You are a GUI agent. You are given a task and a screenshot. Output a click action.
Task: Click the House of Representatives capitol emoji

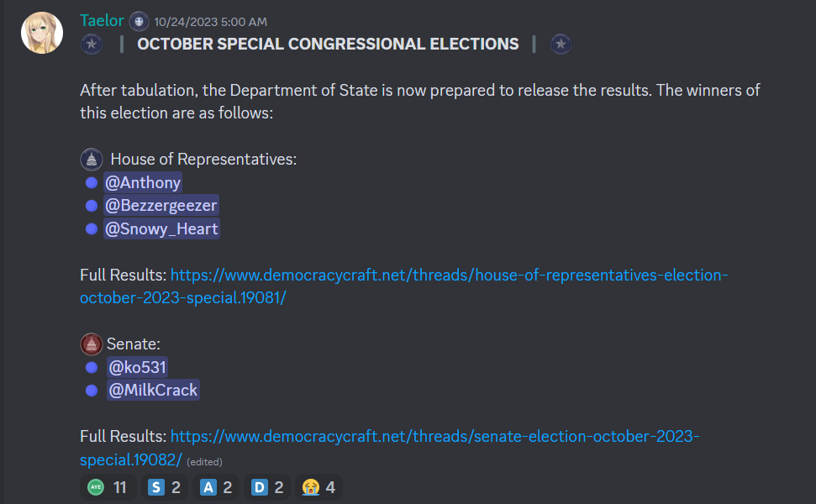coord(92,159)
